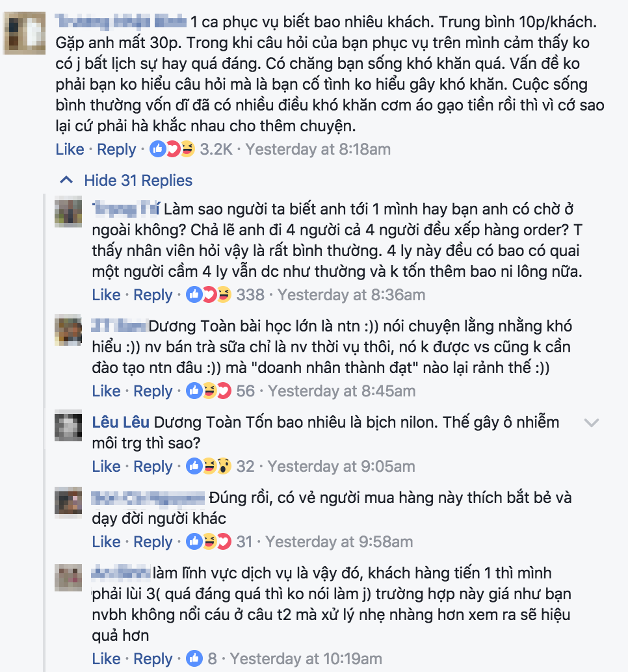Like the top comment from 8:18am
This screenshot has width=628, height=672.
pos(70,149)
